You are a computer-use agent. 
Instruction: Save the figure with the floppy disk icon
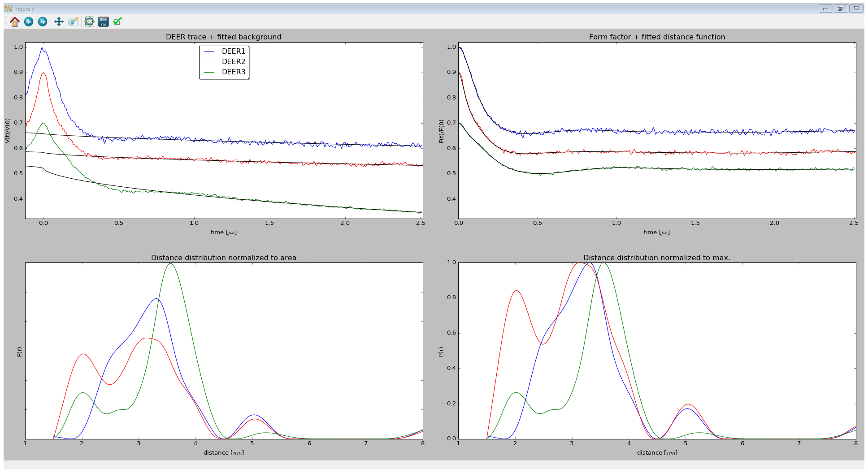coord(104,21)
